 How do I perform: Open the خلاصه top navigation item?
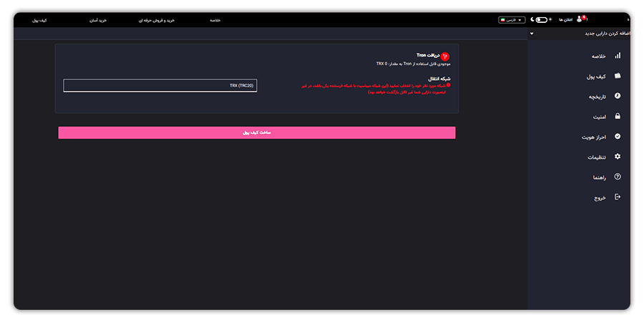(215, 20)
